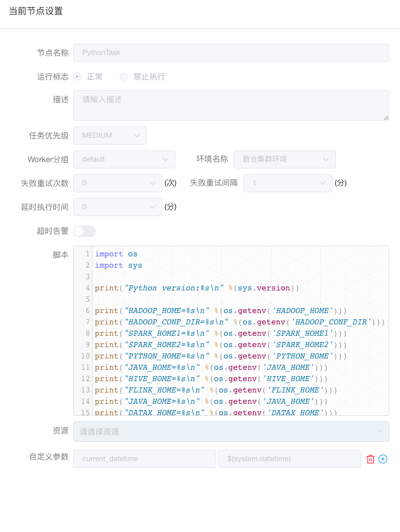Open the 任务优先级 MEDIUM dropdown
Viewport: 400px width, 532px height.
point(110,136)
